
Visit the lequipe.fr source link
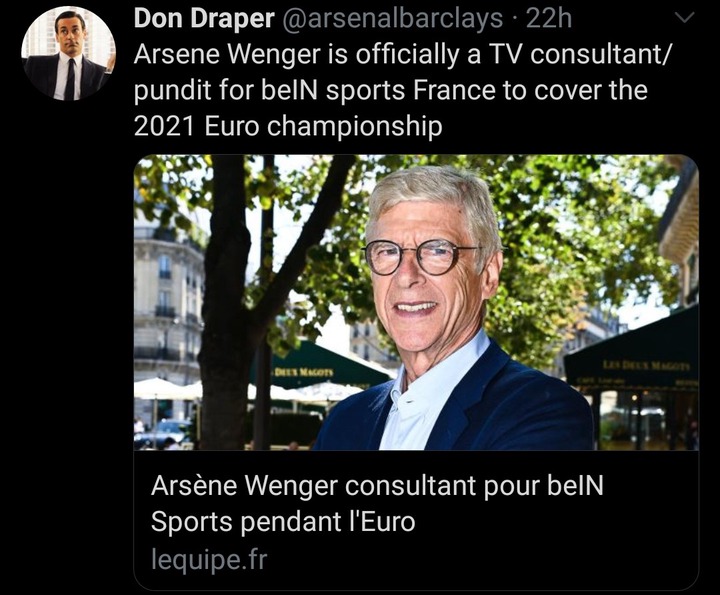(209, 559)
